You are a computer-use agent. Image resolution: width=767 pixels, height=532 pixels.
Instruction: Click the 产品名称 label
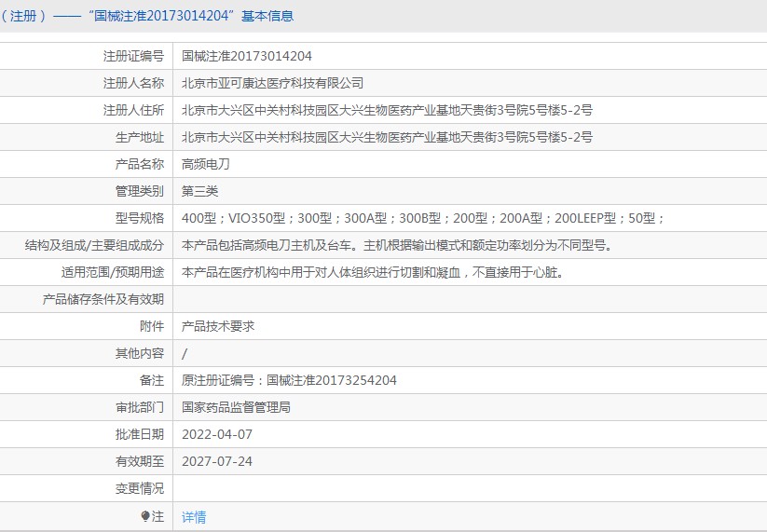click(140, 164)
